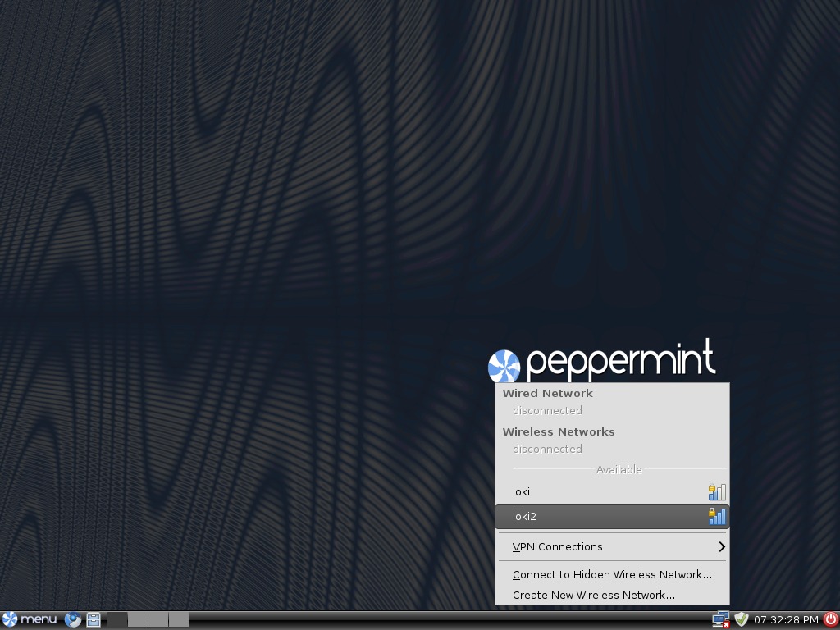This screenshot has width=840, height=630.
Task: Click the loki2 signal strength icon
Action: (x=717, y=517)
